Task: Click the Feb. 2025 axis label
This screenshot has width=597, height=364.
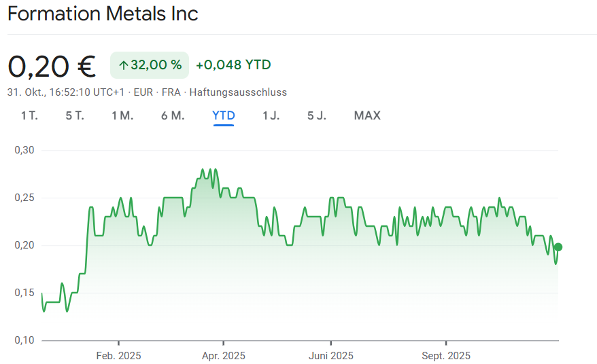Action: pos(118,356)
